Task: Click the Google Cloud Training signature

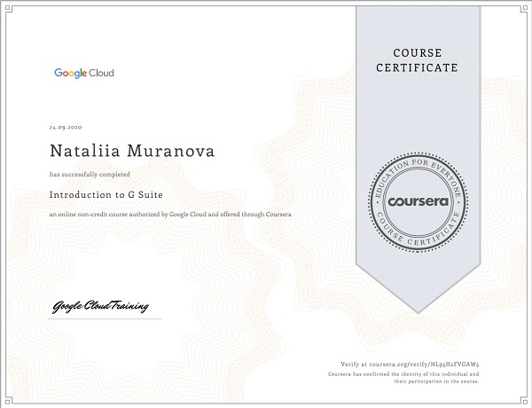Action: coord(99,306)
